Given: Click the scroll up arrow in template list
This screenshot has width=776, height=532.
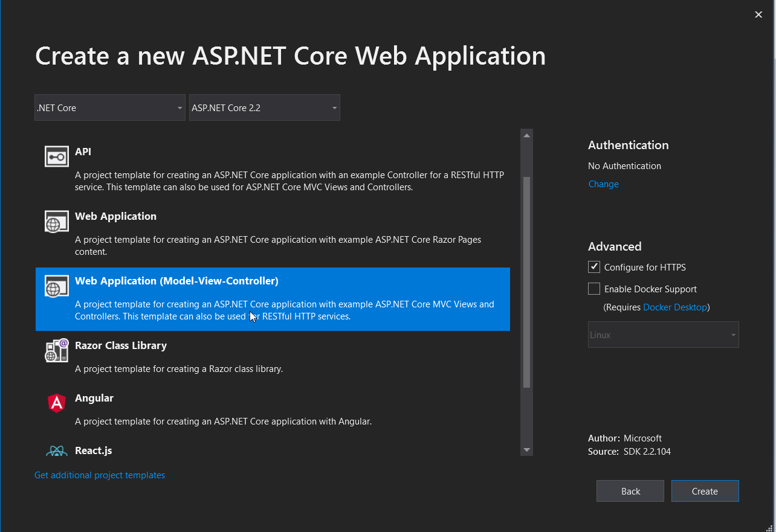Looking at the screenshot, I should 526,135.
